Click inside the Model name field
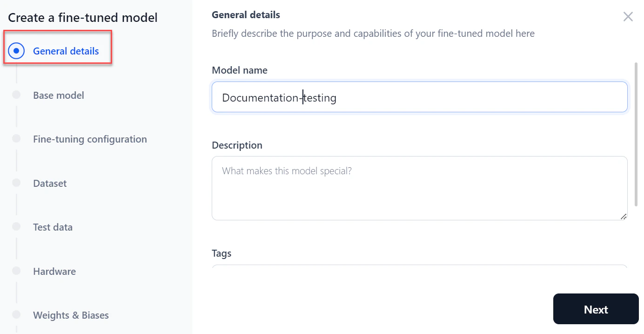 click(419, 97)
